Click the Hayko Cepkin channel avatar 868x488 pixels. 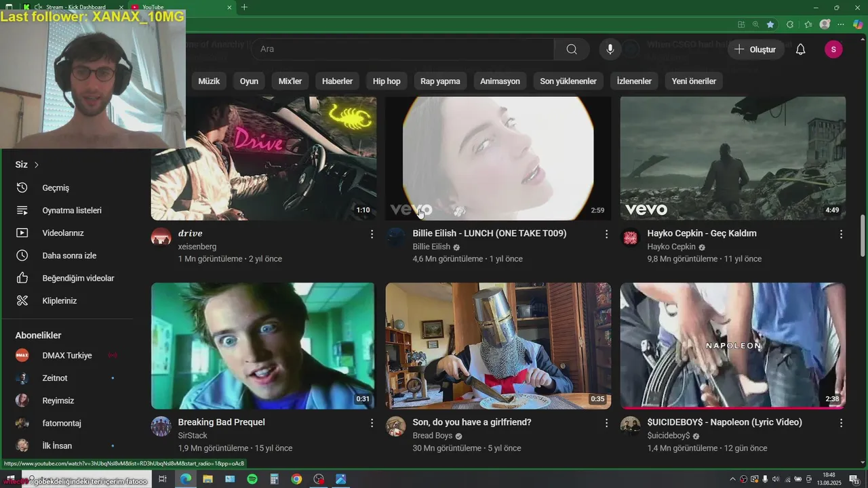(631, 237)
